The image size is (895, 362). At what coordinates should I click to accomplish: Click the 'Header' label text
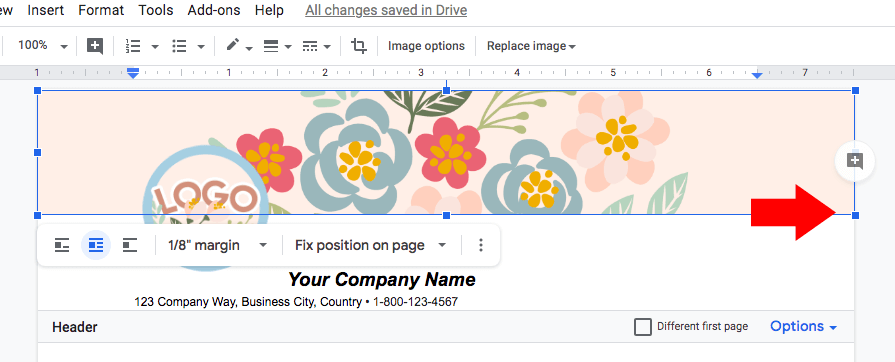pos(75,327)
